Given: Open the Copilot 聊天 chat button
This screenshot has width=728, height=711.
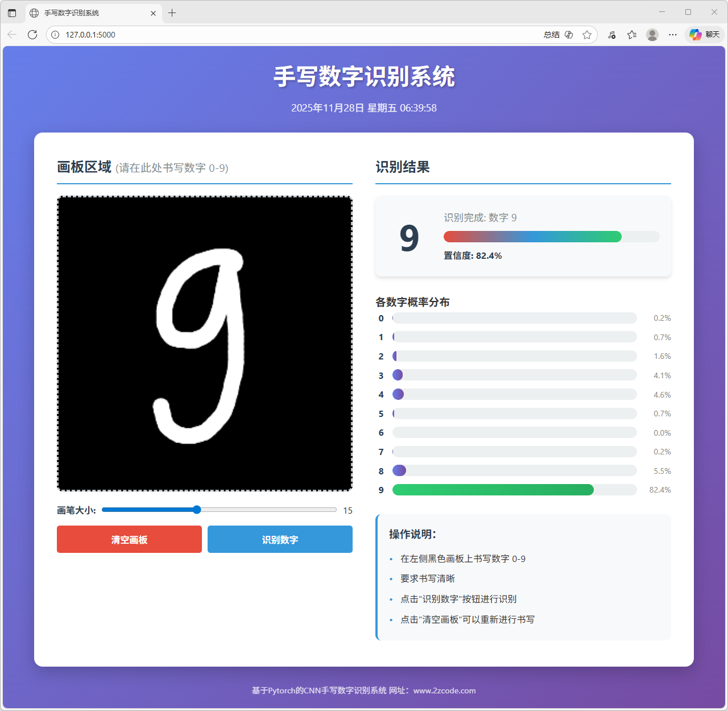Looking at the screenshot, I should pyautogui.click(x=705, y=35).
